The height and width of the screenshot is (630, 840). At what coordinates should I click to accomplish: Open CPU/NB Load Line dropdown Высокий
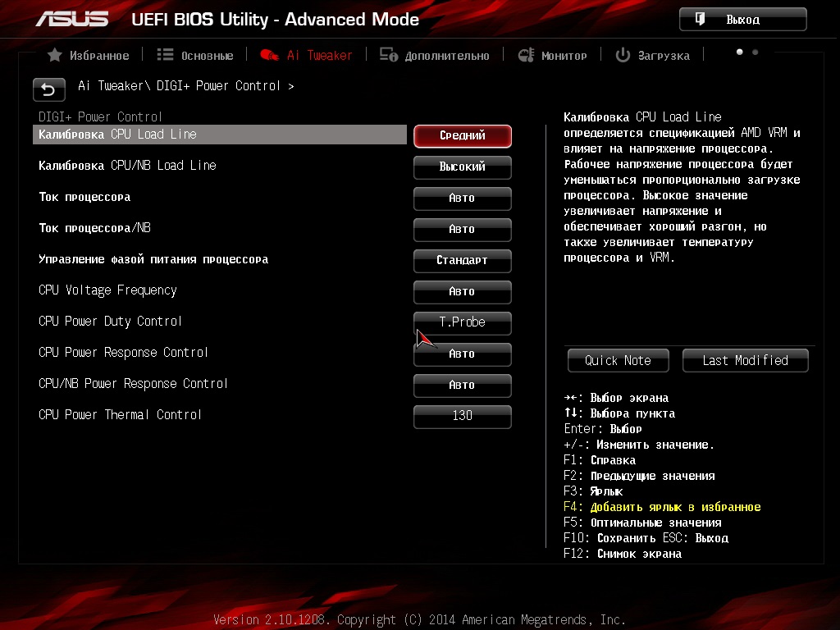pos(463,167)
